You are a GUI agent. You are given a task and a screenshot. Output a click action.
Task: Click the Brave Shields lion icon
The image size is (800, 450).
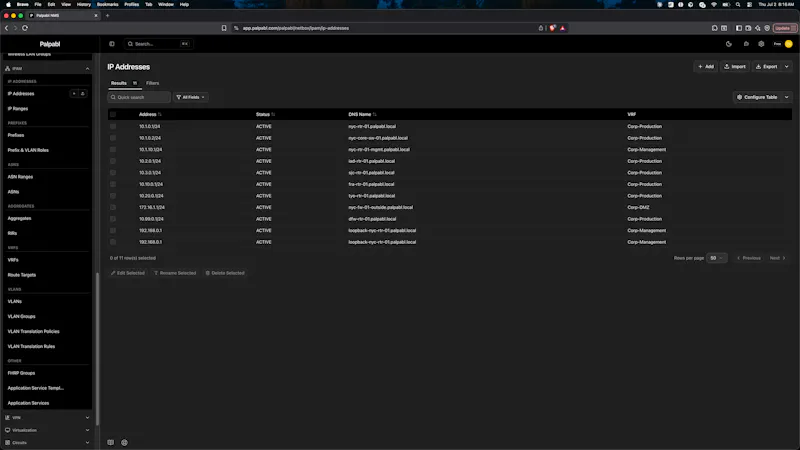point(553,28)
